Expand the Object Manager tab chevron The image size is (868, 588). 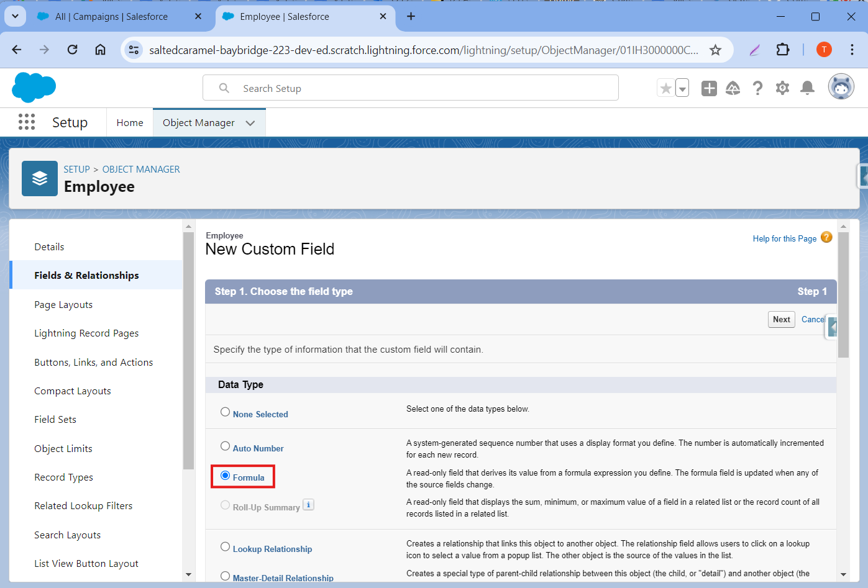[250, 123]
